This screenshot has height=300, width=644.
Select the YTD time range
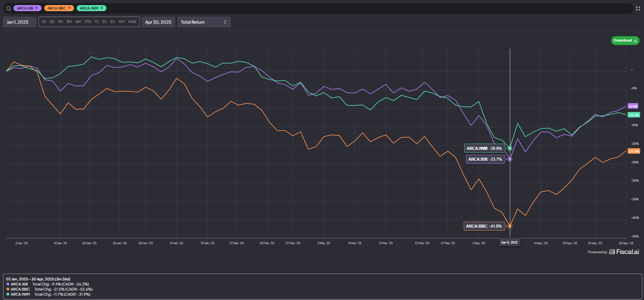coord(88,22)
